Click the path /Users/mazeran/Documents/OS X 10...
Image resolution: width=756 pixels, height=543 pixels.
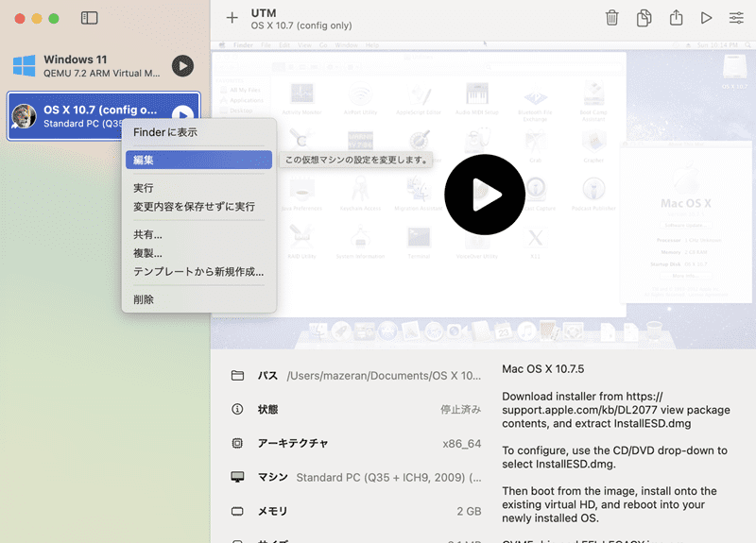pyautogui.click(x=384, y=376)
